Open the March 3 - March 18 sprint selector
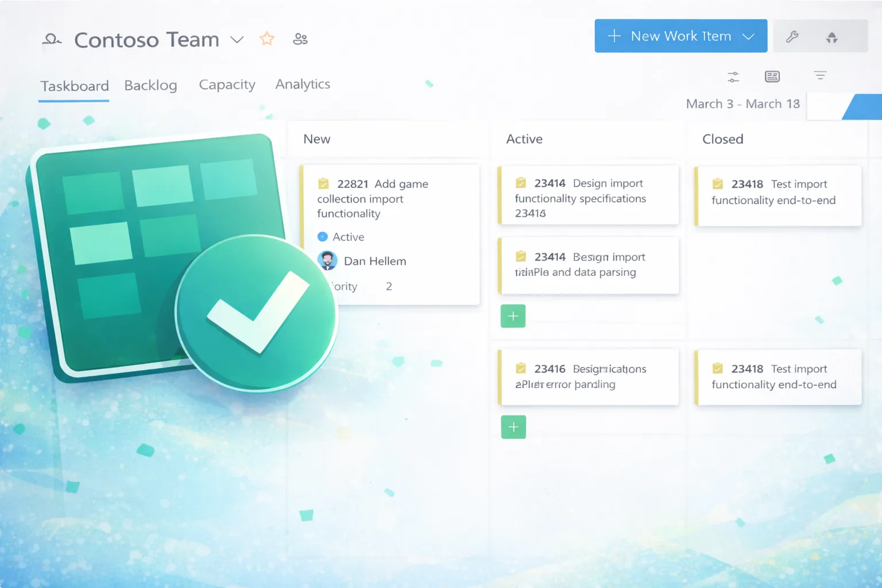 pyautogui.click(x=742, y=104)
